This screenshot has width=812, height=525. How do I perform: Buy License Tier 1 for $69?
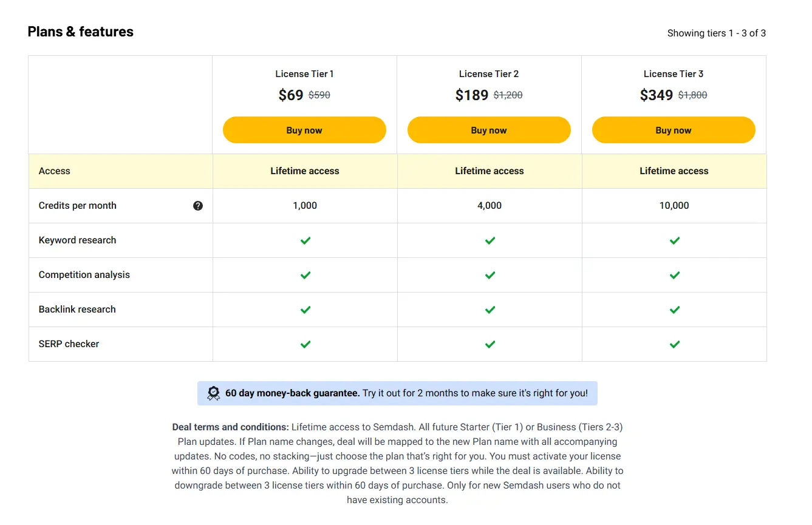pyautogui.click(x=304, y=130)
